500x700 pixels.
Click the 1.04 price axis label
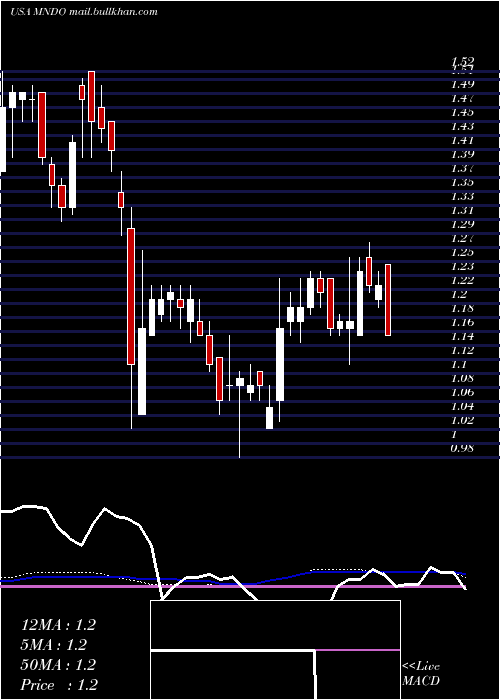point(462,407)
